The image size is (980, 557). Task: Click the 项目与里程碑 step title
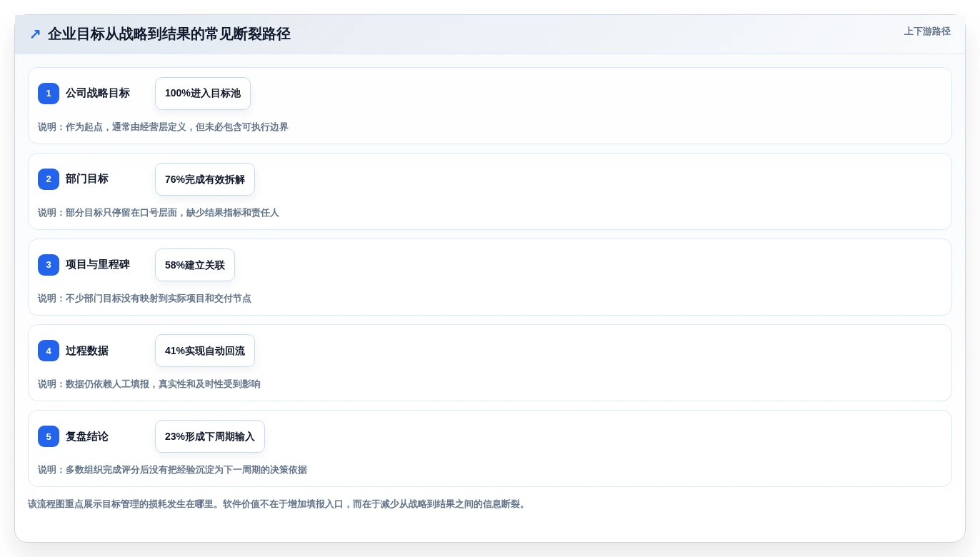point(98,265)
